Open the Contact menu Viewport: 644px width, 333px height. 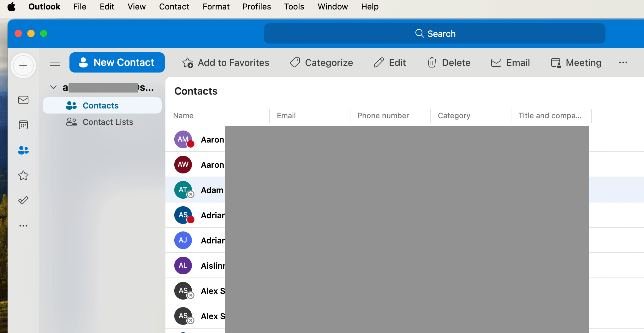pos(174,7)
